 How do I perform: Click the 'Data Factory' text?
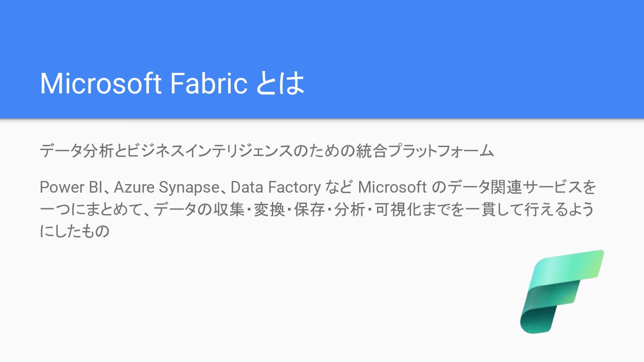click(x=275, y=187)
